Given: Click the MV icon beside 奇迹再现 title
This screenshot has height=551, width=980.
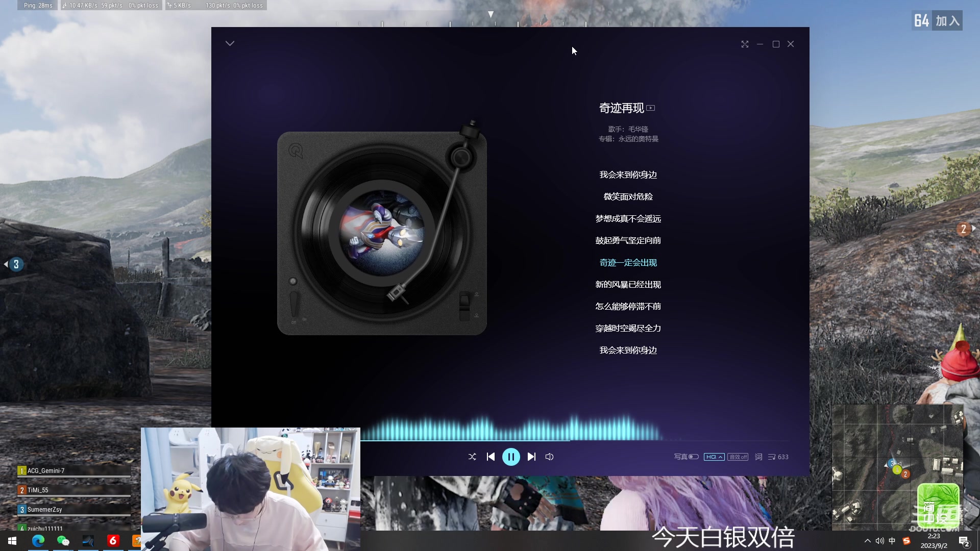Looking at the screenshot, I should (x=651, y=108).
